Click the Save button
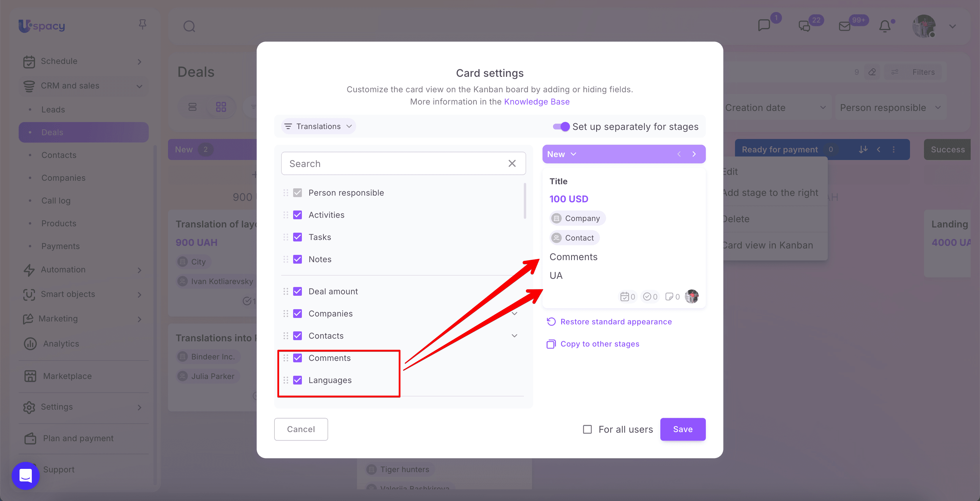The height and width of the screenshot is (501, 980). pyautogui.click(x=683, y=429)
